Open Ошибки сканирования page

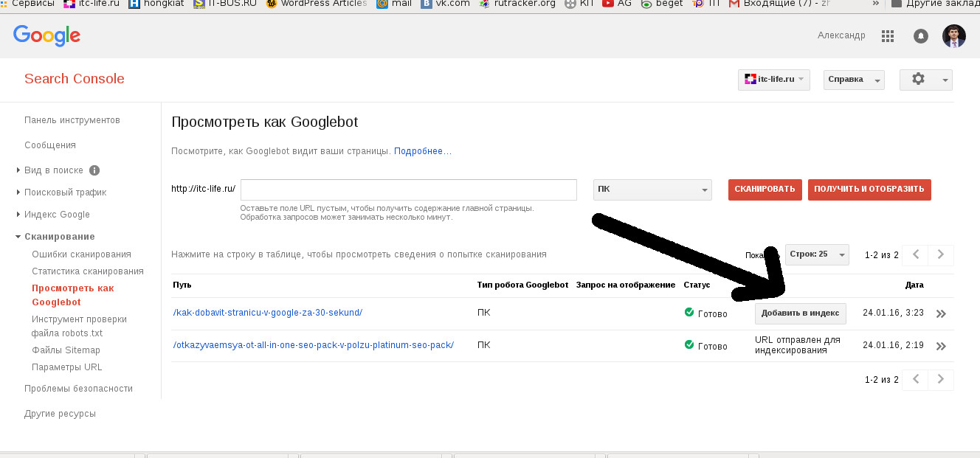pos(81,254)
